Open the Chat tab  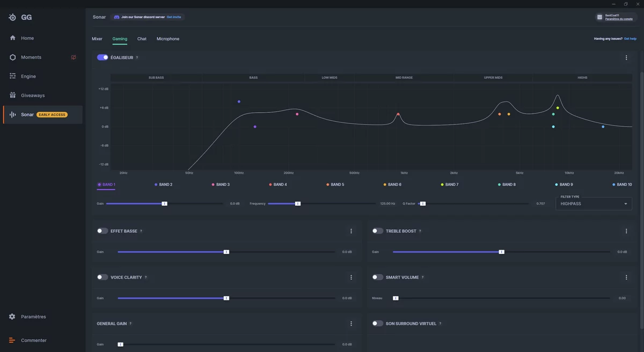coord(142,39)
